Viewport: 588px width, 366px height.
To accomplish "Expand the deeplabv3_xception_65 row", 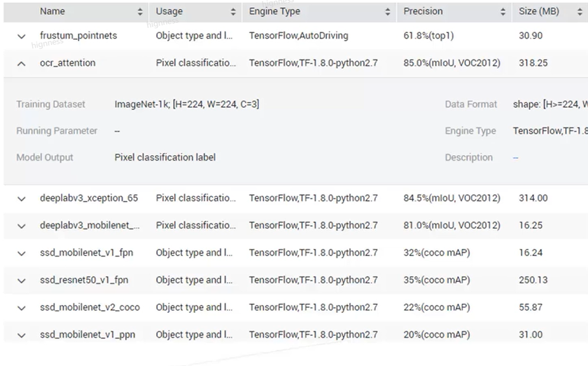I will (x=22, y=199).
